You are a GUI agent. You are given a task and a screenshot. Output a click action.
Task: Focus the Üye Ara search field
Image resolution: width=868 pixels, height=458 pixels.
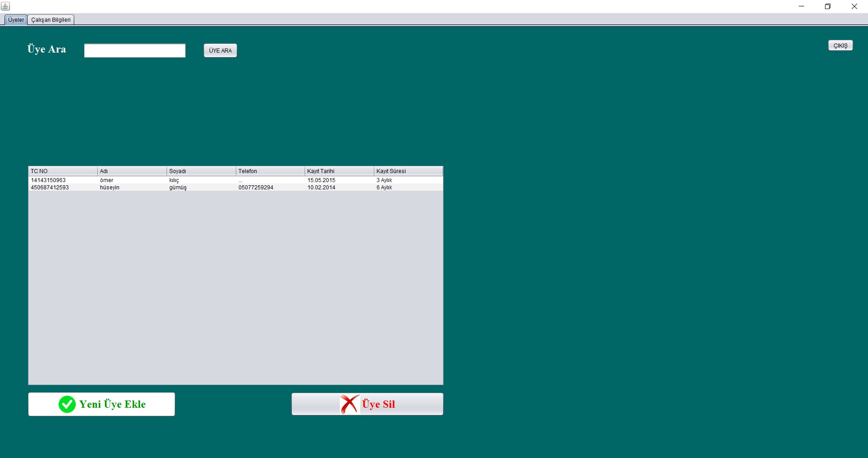tap(134, 51)
